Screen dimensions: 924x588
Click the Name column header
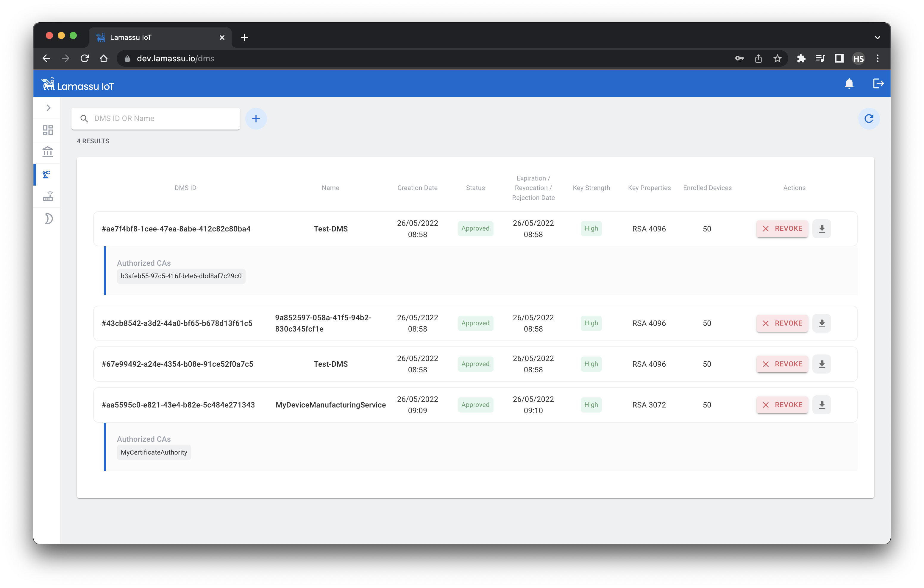pyautogui.click(x=330, y=188)
